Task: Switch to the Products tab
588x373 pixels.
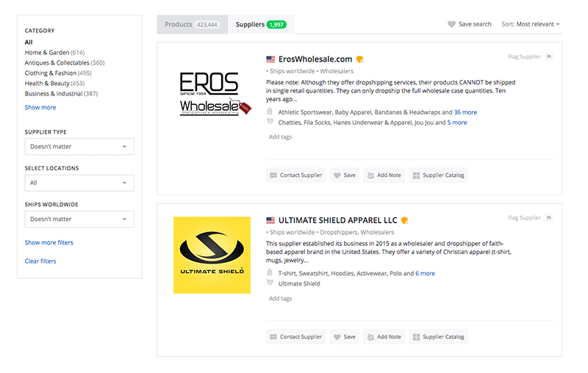Action: pyautogui.click(x=191, y=24)
